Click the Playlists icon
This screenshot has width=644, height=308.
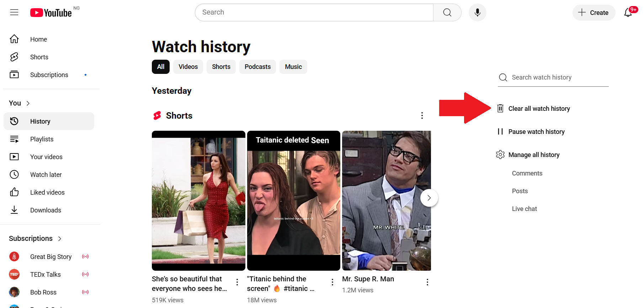click(x=14, y=139)
